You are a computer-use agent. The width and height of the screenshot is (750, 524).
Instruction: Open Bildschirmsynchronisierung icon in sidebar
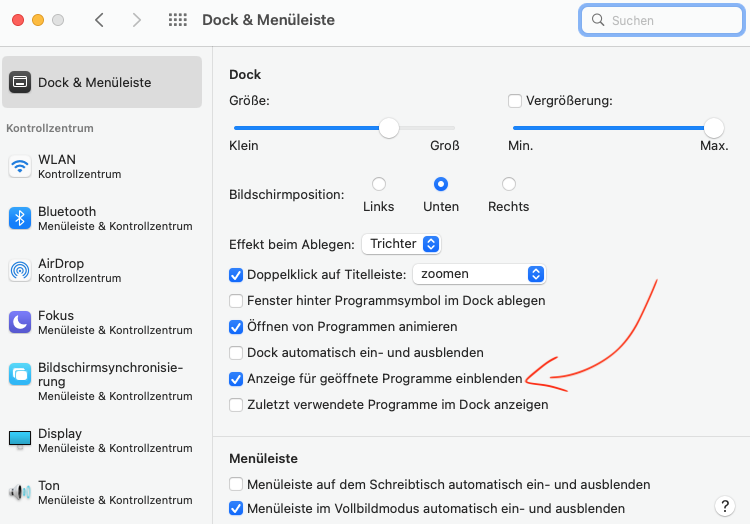20,374
